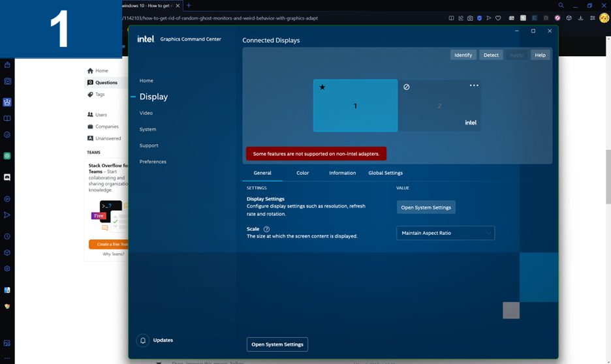Click the browser page vertical scrollbar
The width and height of the screenshot is (611, 364).
pos(608,176)
